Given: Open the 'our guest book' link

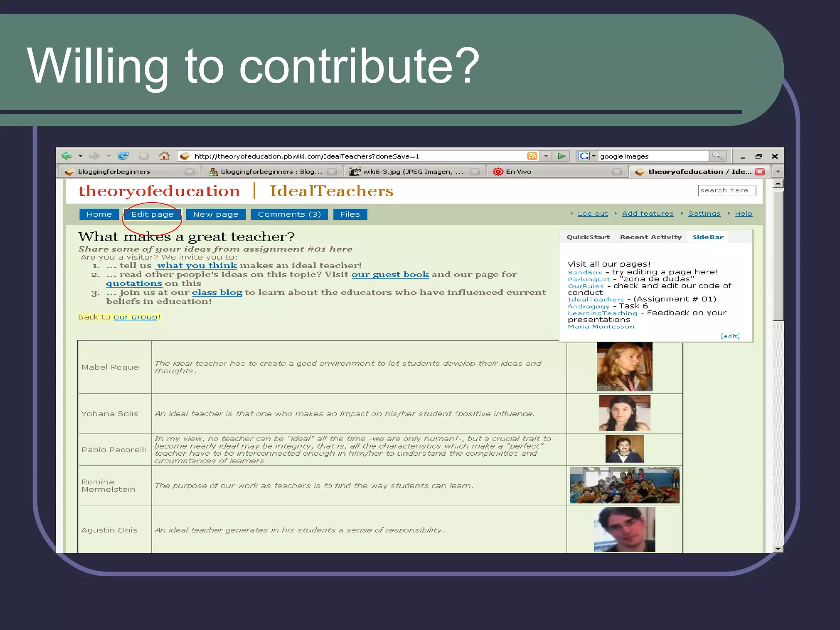Looking at the screenshot, I should (390, 274).
